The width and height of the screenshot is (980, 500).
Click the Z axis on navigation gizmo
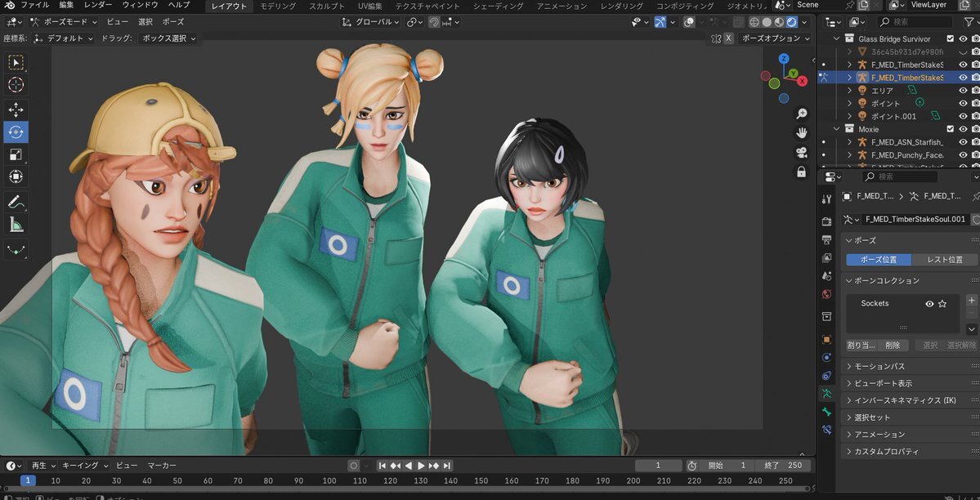point(784,60)
